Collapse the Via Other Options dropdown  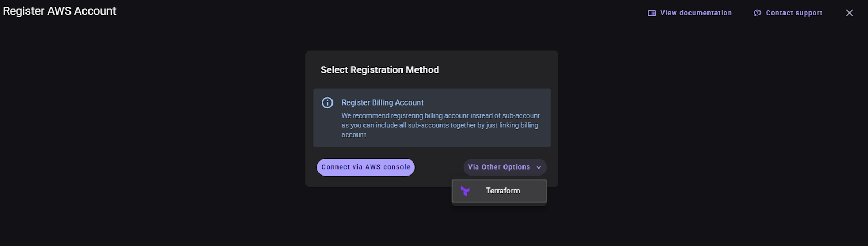(505, 167)
